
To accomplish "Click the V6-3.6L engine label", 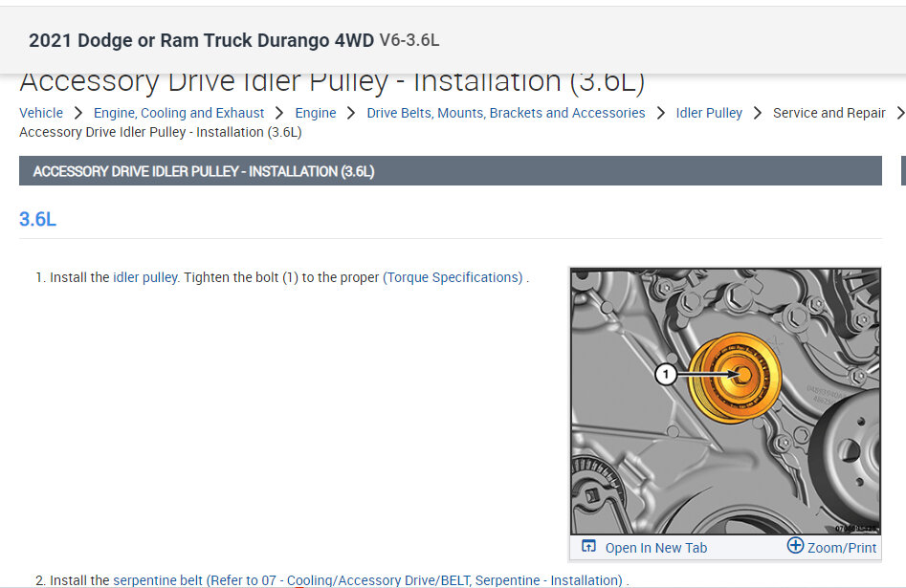I will click(409, 40).
